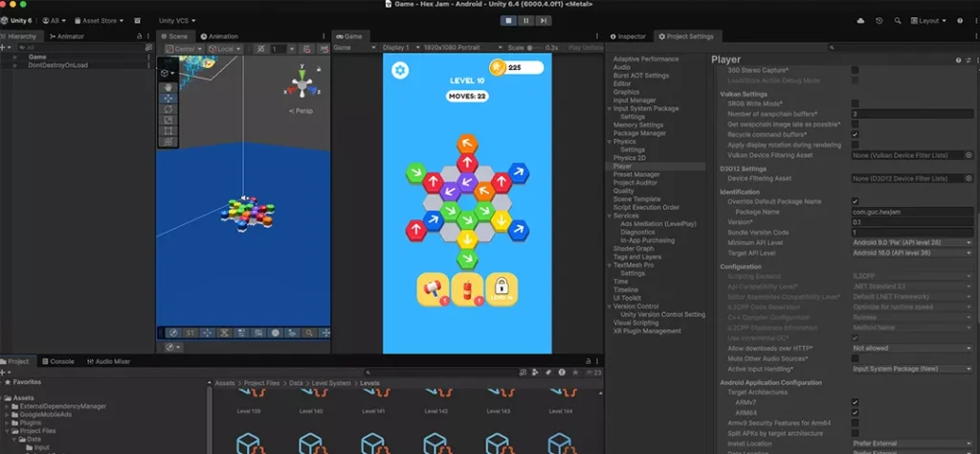Adjust the Game view Scale slider
The height and width of the screenshot is (454, 980).
pos(535,48)
